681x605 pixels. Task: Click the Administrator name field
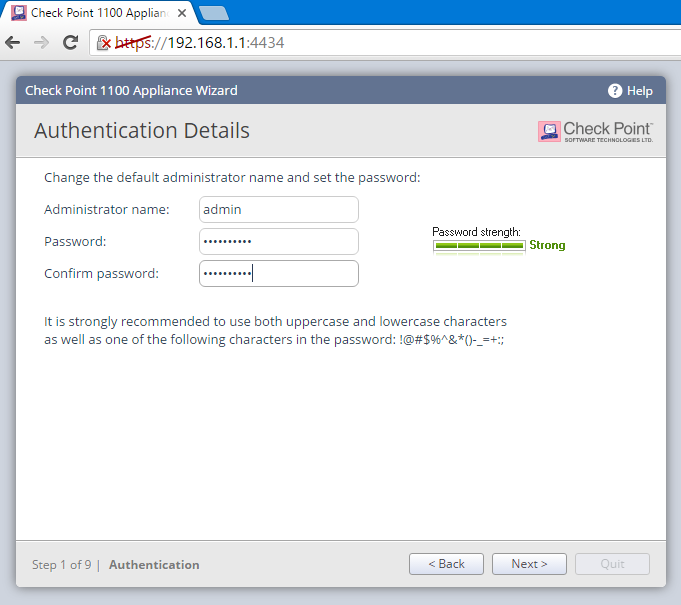pos(279,209)
